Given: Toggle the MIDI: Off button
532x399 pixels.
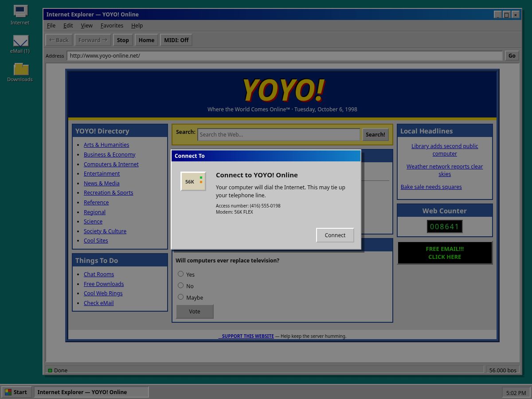Looking at the screenshot, I should 176,40.
